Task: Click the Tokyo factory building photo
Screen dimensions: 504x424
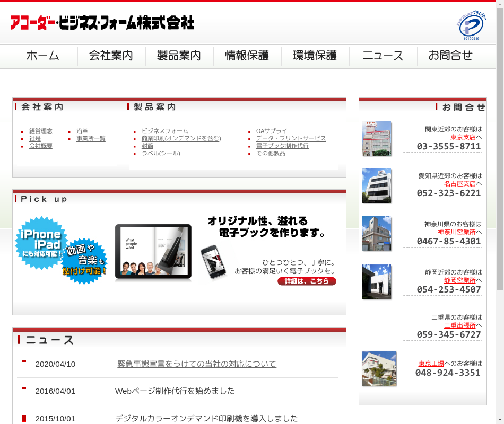Action: [379, 368]
